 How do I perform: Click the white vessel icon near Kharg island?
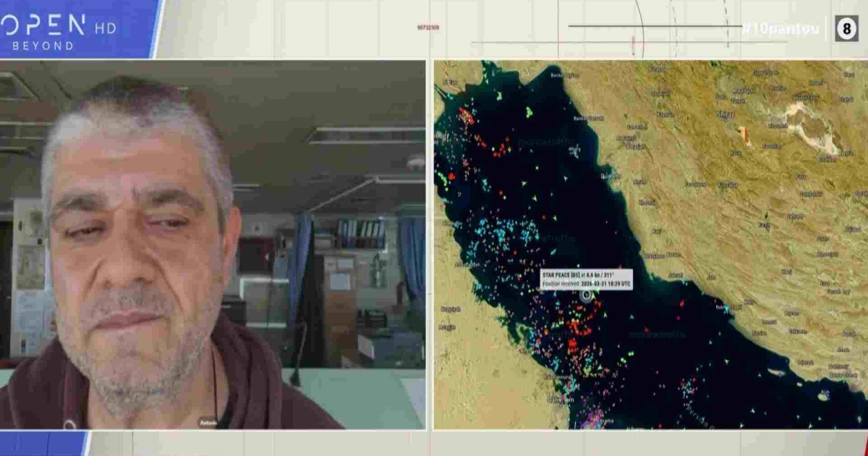tap(574, 151)
